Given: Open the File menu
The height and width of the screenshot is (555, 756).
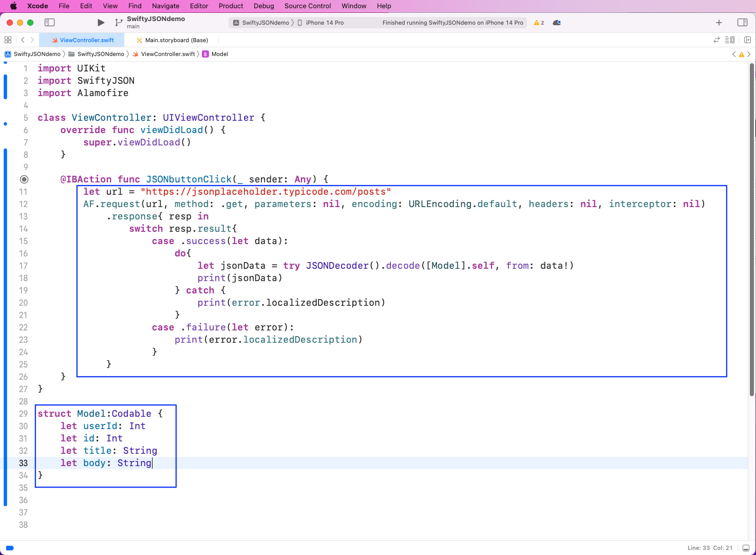Looking at the screenshot, I should pyautogui.click(x=64, y=6).
